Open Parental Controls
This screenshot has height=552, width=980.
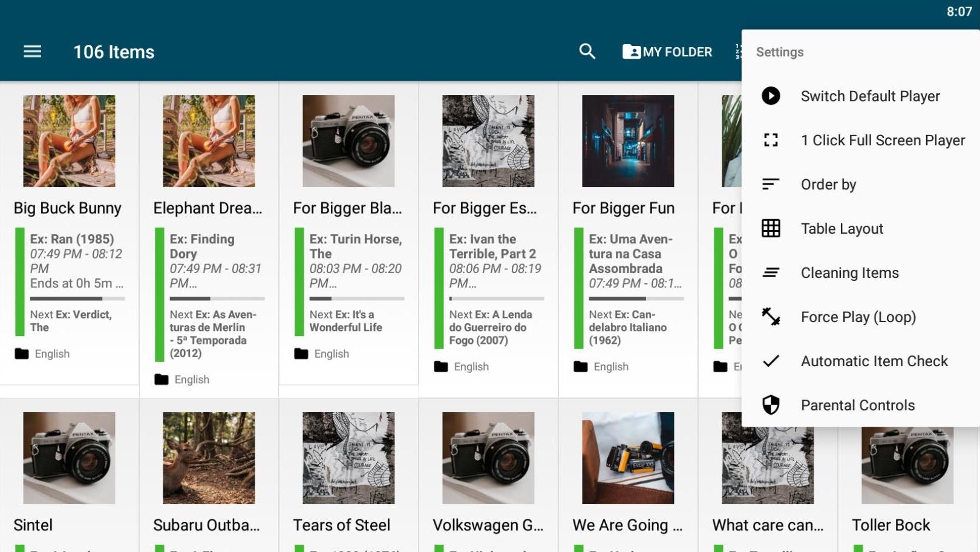click(860, 405)
